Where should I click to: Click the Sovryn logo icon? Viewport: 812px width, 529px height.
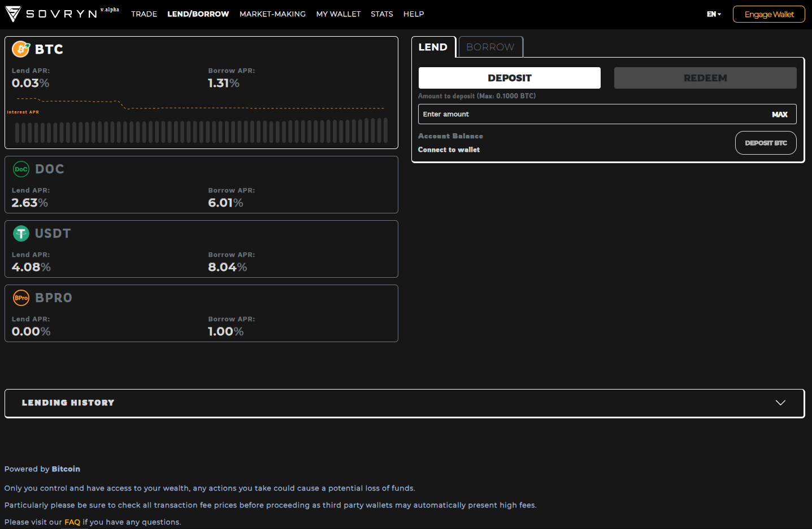tap(13, 14)
